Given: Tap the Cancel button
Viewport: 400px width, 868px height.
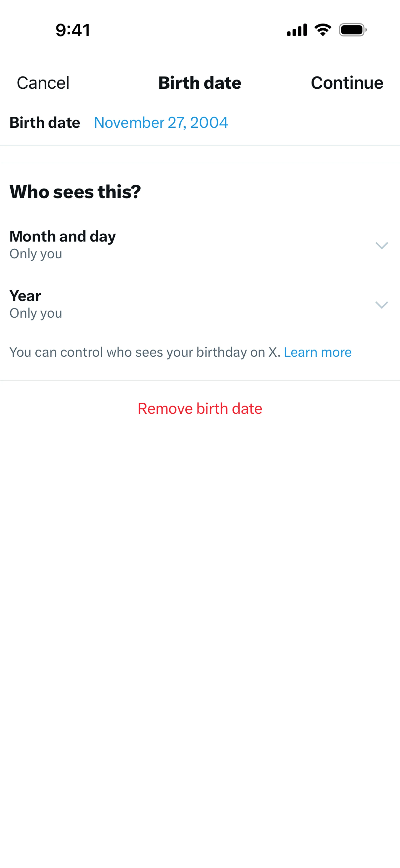Looking at the screenshot, I should (43, 83).
